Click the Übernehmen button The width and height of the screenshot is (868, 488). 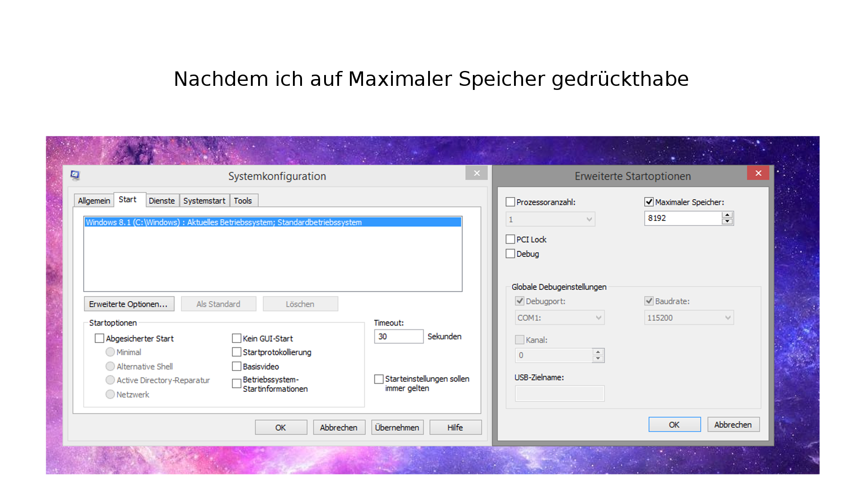click(397, 427)
